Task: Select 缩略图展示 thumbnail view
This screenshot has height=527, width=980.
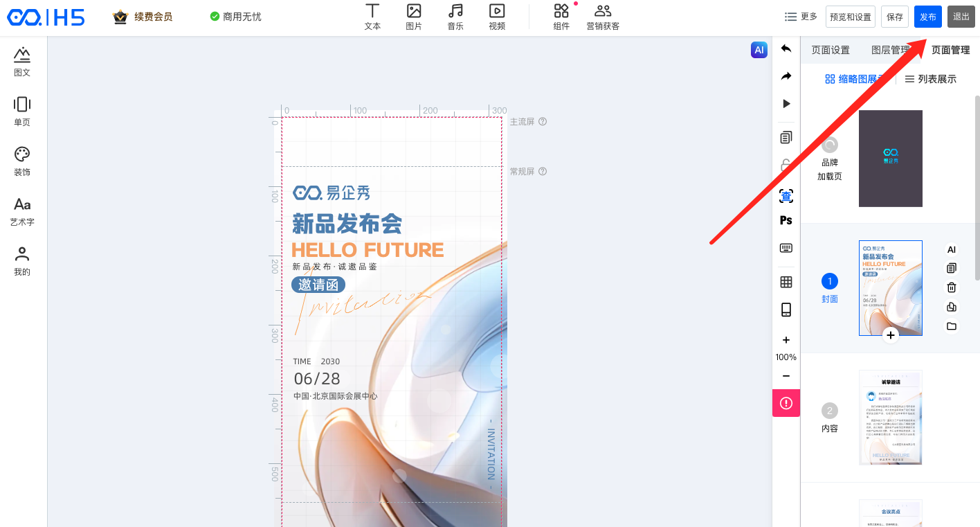Action: coord(857,79)
